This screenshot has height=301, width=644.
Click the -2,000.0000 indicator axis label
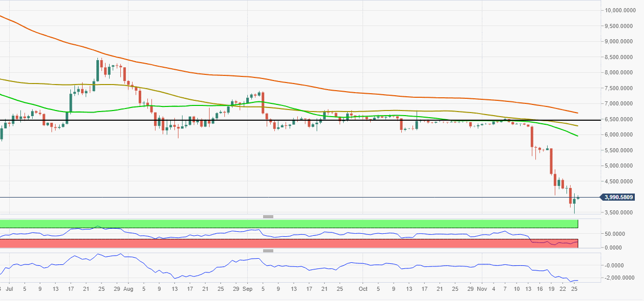point(619,278)
